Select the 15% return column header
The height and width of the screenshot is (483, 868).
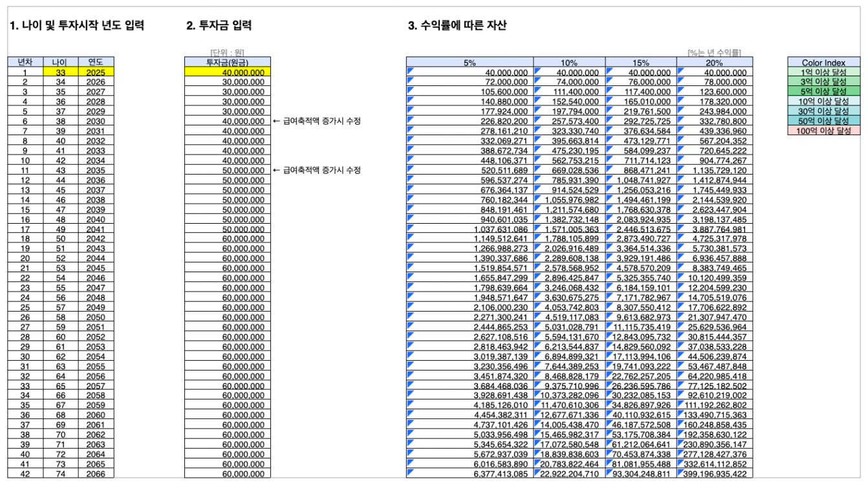(x=640, y=63)
